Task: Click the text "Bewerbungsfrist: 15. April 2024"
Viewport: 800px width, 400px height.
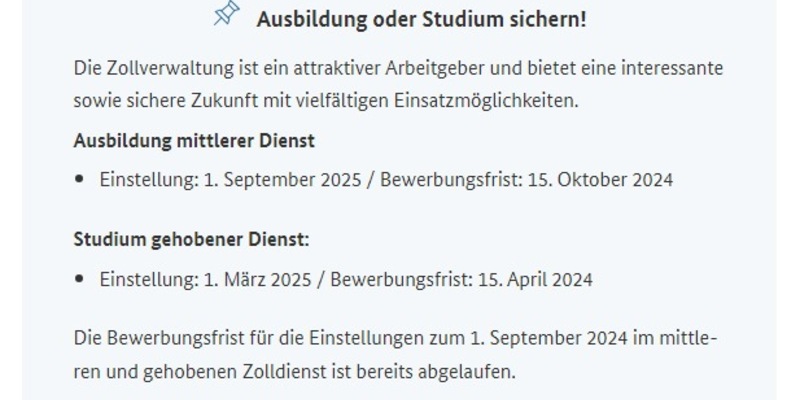Action: 464,280
